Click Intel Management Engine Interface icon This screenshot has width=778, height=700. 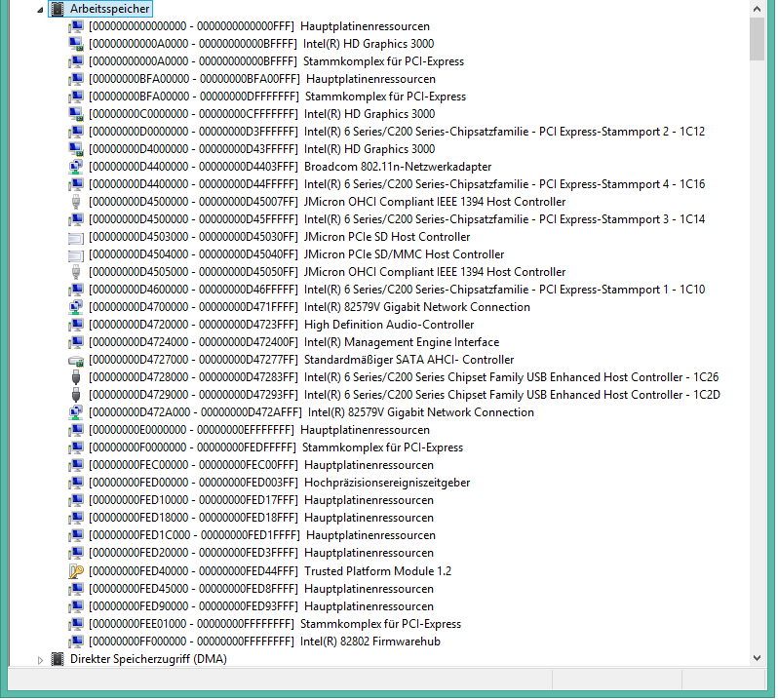[76, 343]
